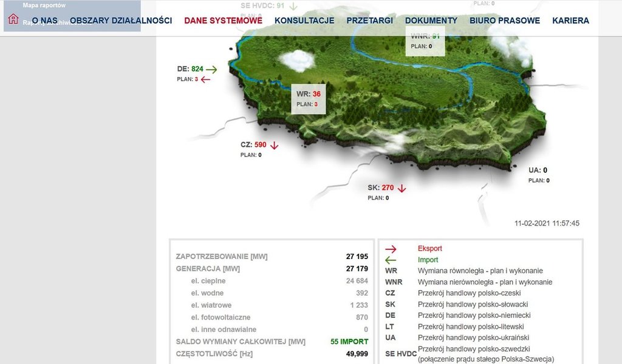Click the WR 36 exchange box on the map

(x=309, y=98)
